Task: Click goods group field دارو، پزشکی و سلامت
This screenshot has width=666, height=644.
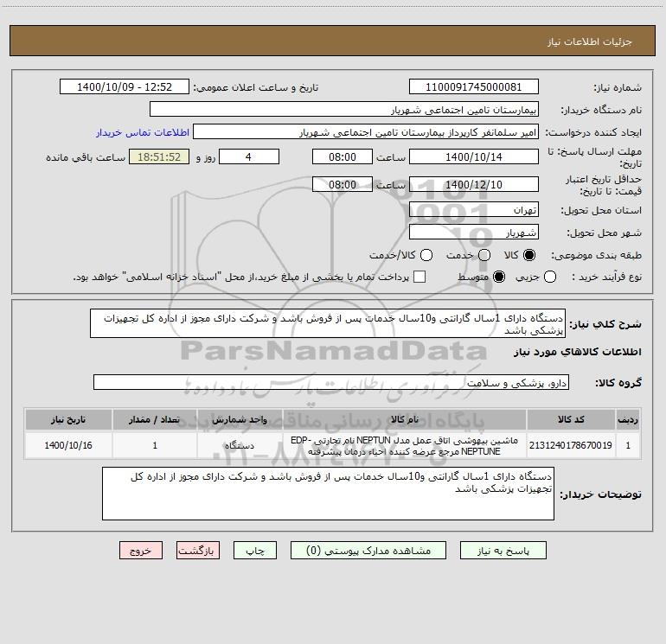Action: coord(331,382)
